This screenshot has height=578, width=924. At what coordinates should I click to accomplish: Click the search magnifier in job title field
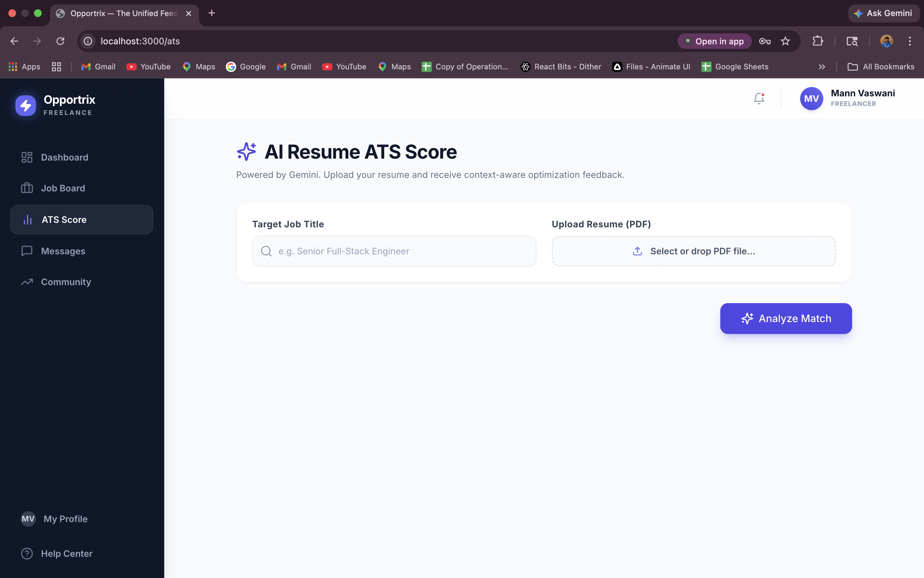pos(266,251)
